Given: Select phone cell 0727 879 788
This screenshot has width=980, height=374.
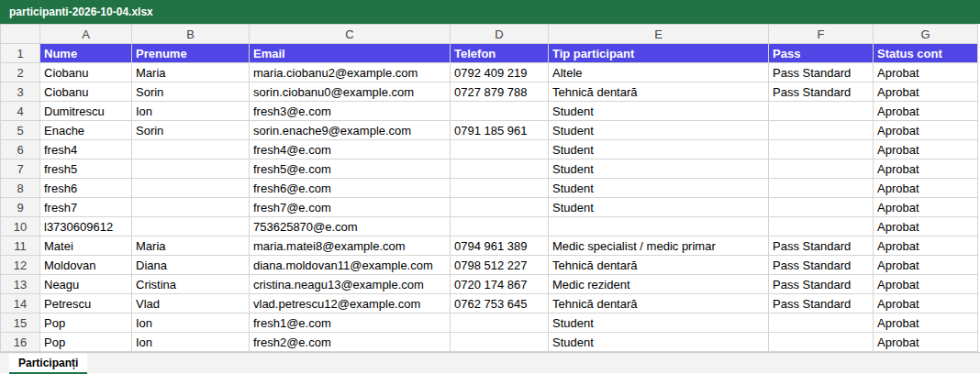Looking at the screenshot, I should [x=499, y=93].
